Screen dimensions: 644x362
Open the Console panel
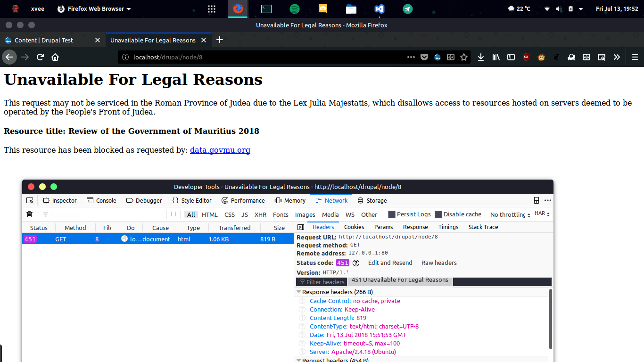(101, 200)
